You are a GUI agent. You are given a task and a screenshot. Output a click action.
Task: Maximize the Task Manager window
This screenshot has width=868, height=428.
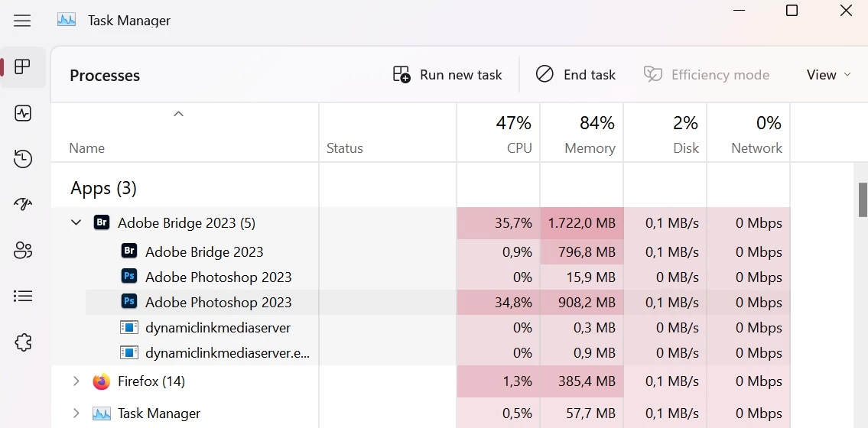point(792,10)
